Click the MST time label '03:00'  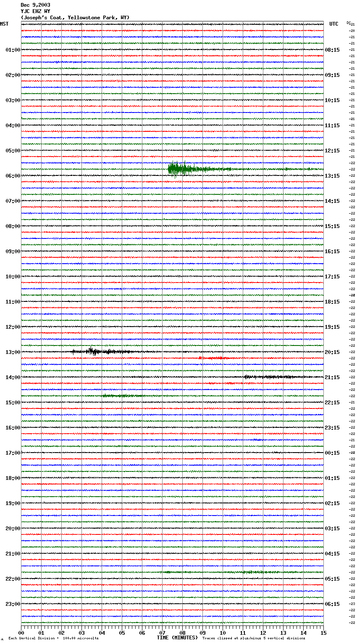13,100
